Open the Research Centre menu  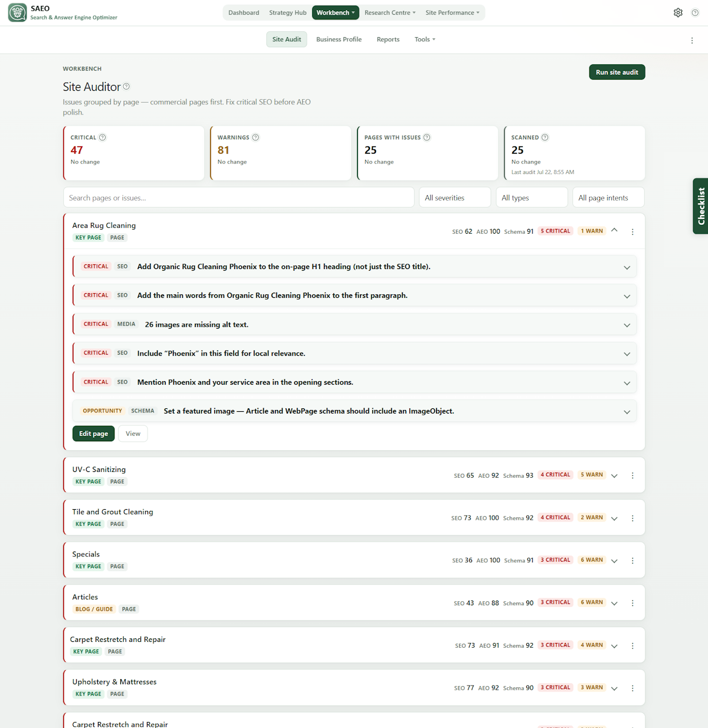(390, 12)
